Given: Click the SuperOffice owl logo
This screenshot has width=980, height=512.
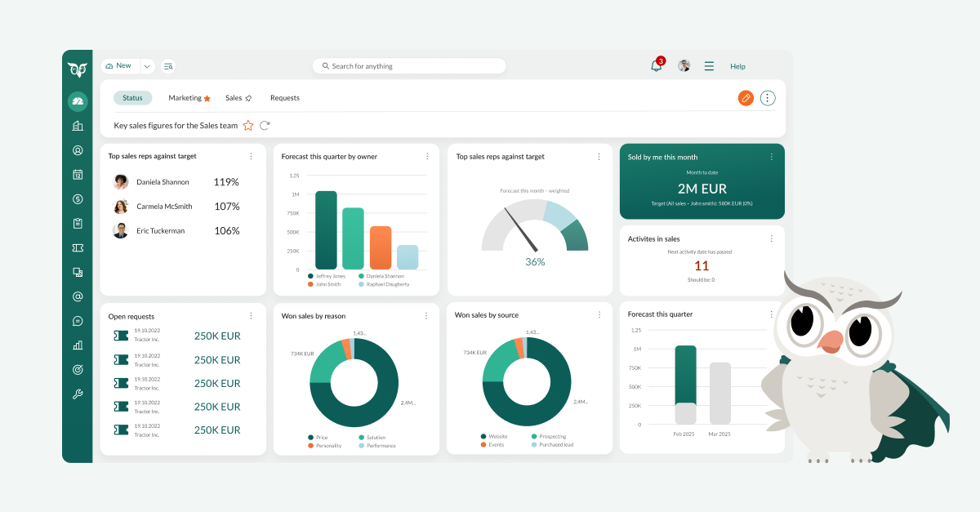Looking at the screenshot, I should (x=78, y=69).
